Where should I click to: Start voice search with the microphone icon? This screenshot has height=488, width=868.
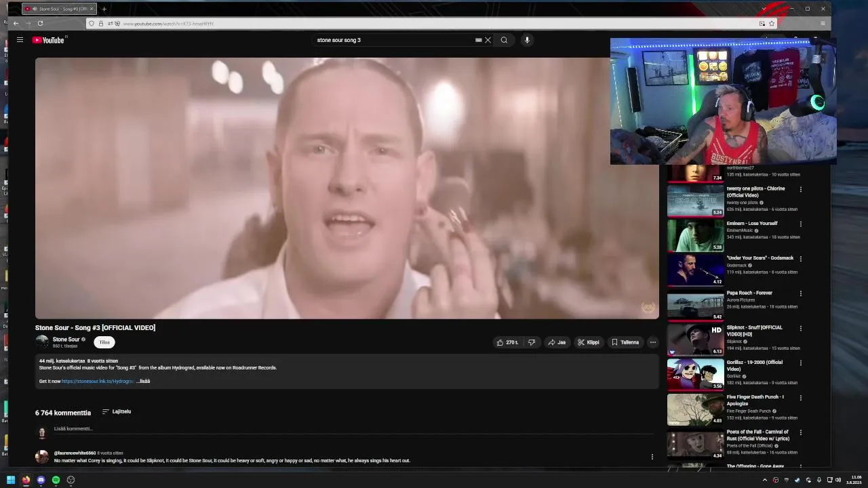(527, 40)
